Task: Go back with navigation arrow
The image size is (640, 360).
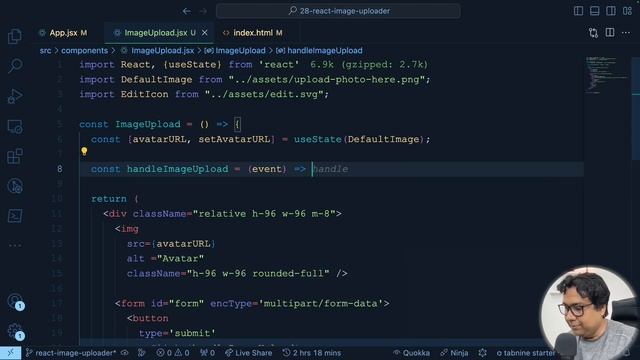Action: point(187,11)
